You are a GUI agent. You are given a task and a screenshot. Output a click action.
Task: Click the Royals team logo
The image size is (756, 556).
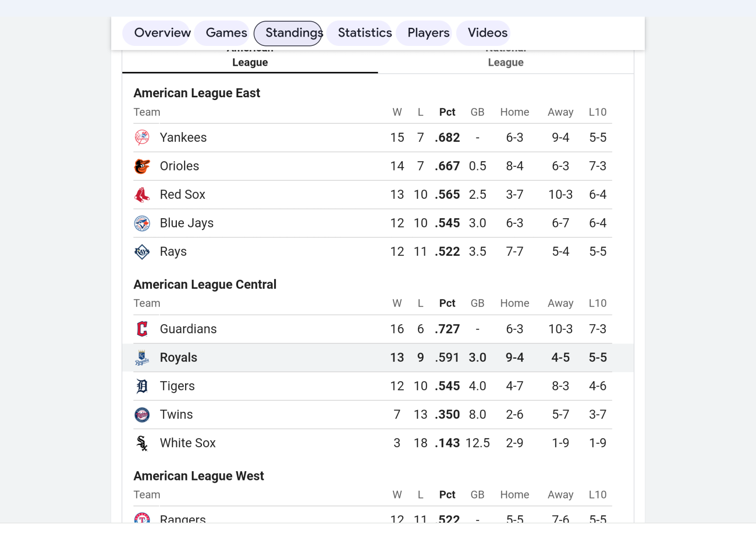[x=142, y=358]
